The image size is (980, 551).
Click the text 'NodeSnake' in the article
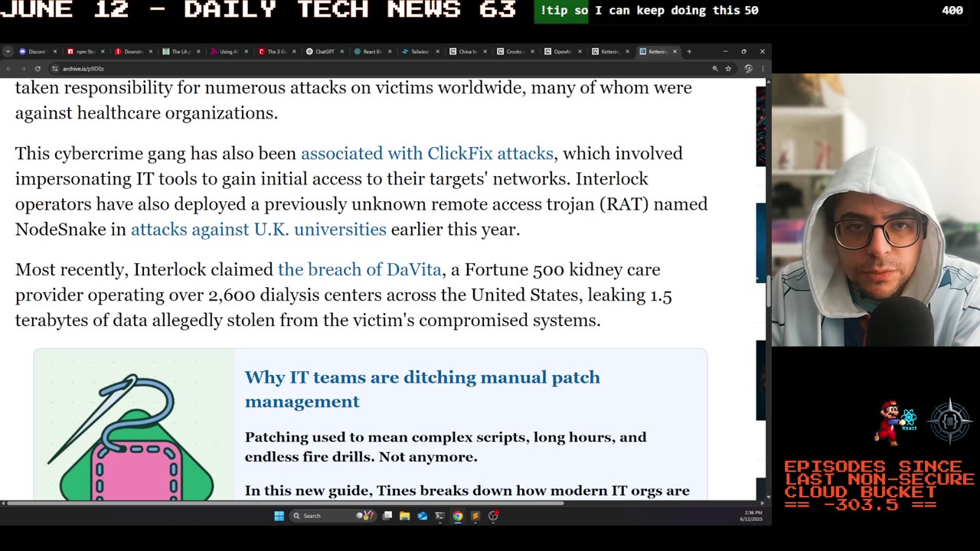pyautogui.click(x=60, y=229)
